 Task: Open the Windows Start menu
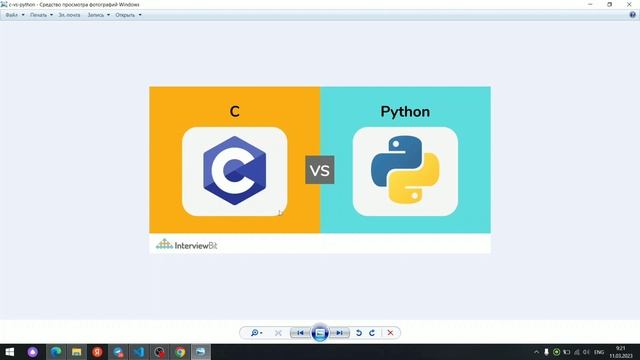(10, 352)
